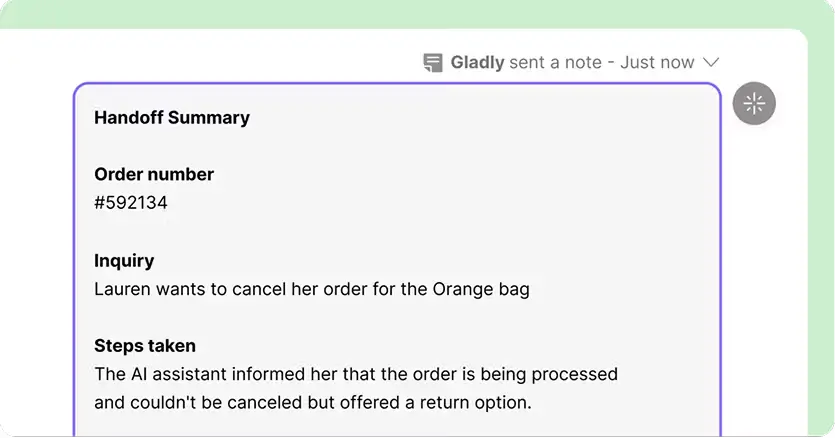Click the Just now timestamp

tap(657, 62)
